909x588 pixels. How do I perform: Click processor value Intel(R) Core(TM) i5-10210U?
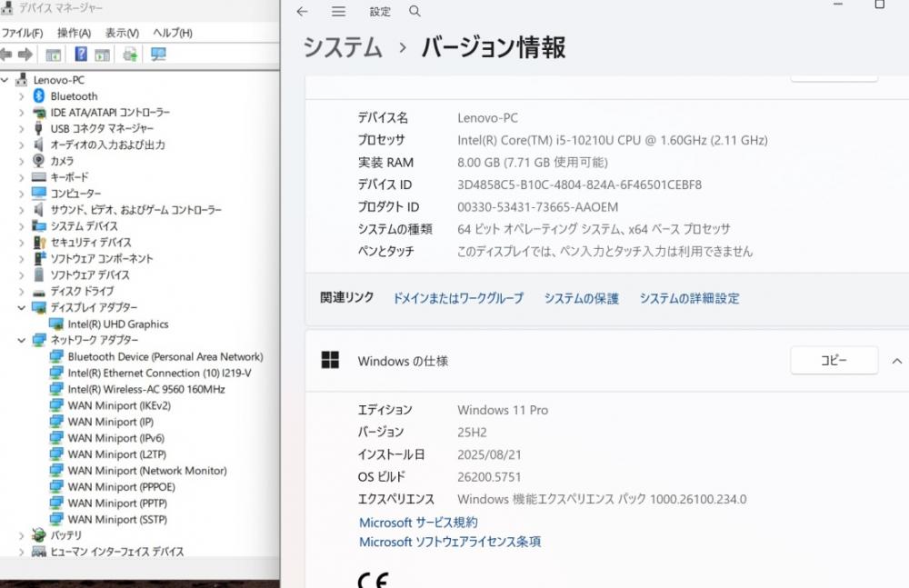612,140
